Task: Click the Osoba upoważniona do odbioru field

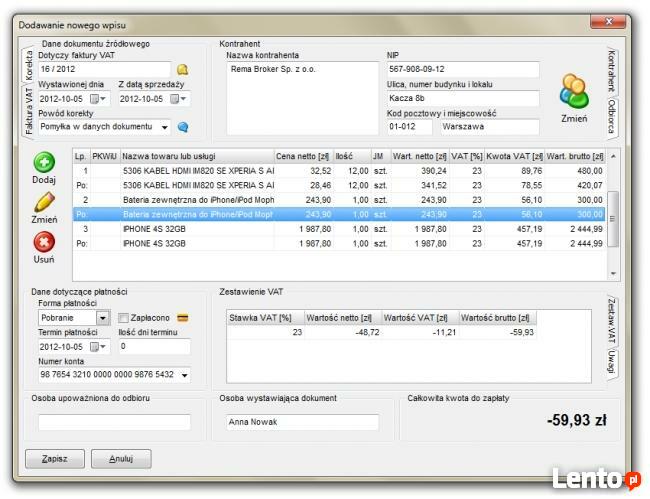Action: [x=113, y=422]
